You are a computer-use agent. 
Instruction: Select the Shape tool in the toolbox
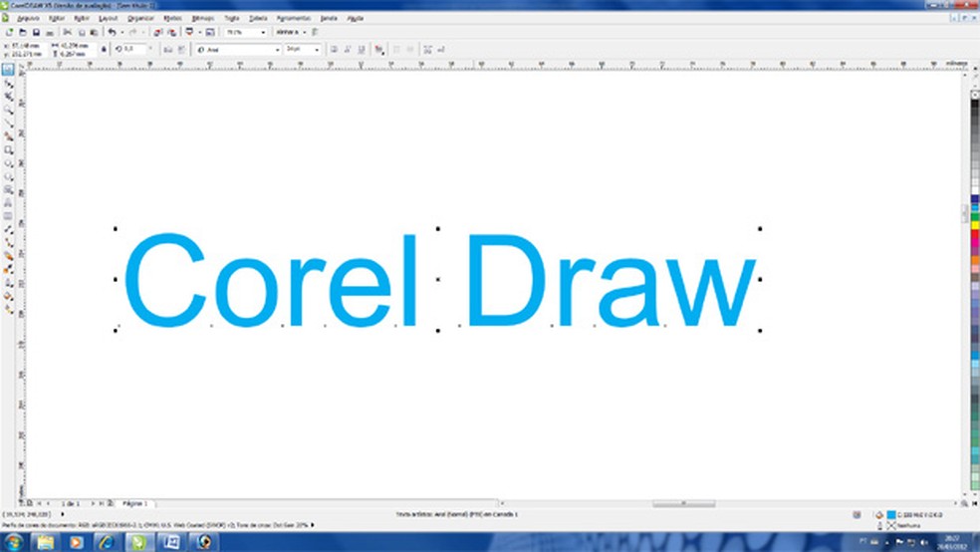[x=8, y=83]
